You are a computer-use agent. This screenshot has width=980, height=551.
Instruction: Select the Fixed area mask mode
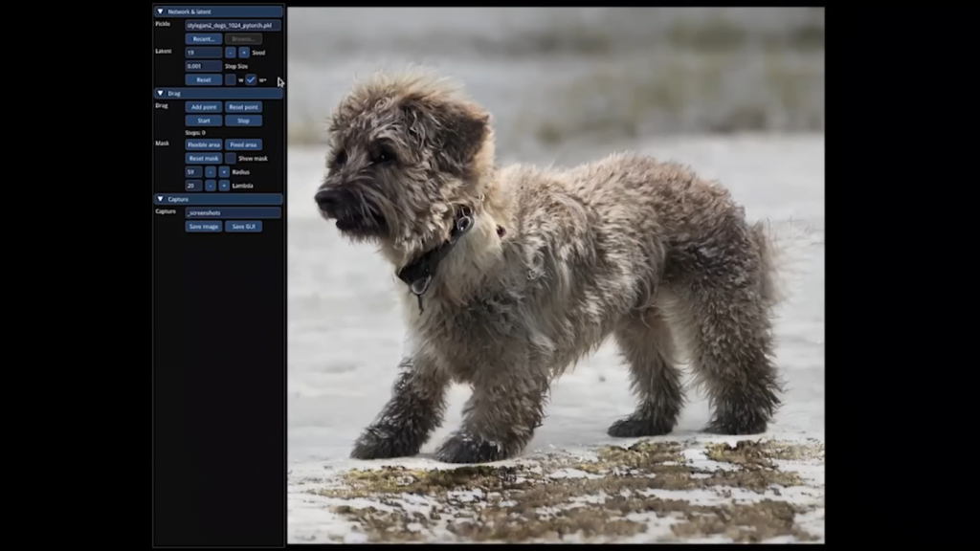click(x=243, y=144)
